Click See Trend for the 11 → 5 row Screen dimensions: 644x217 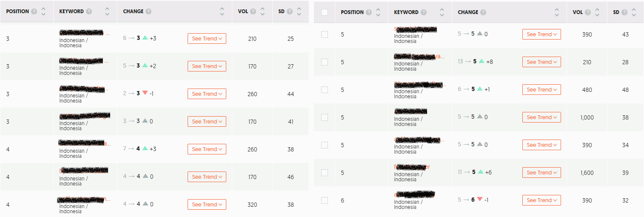pyautogui.click(x=541, y=173)
